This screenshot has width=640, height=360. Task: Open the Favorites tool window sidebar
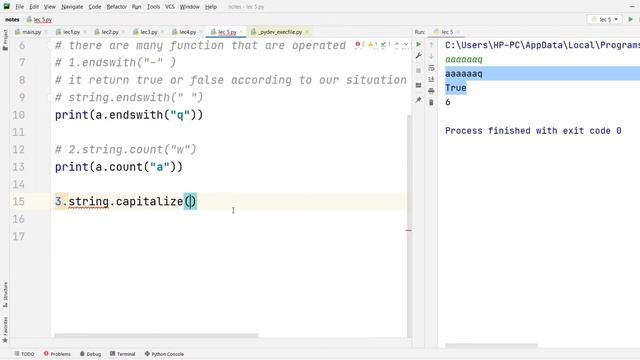click(5, 330)
